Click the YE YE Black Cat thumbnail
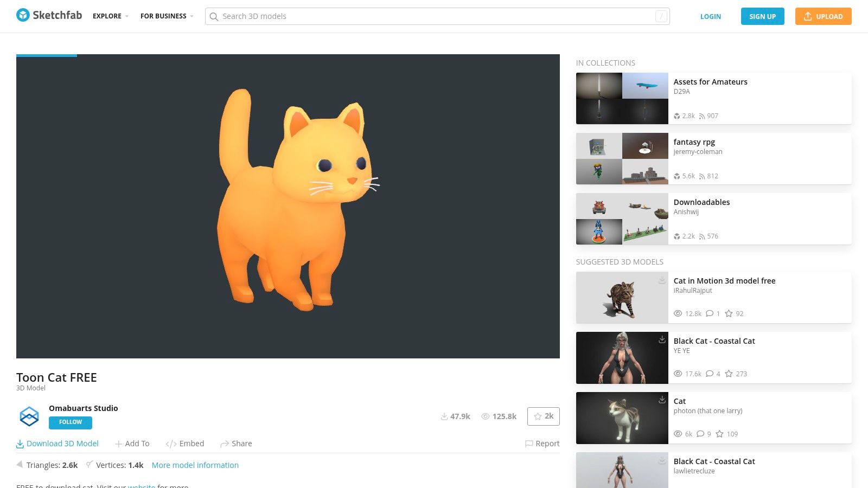The width and height of the screenshot is (868, 488). pyautogui.click(x=622, y=358)
